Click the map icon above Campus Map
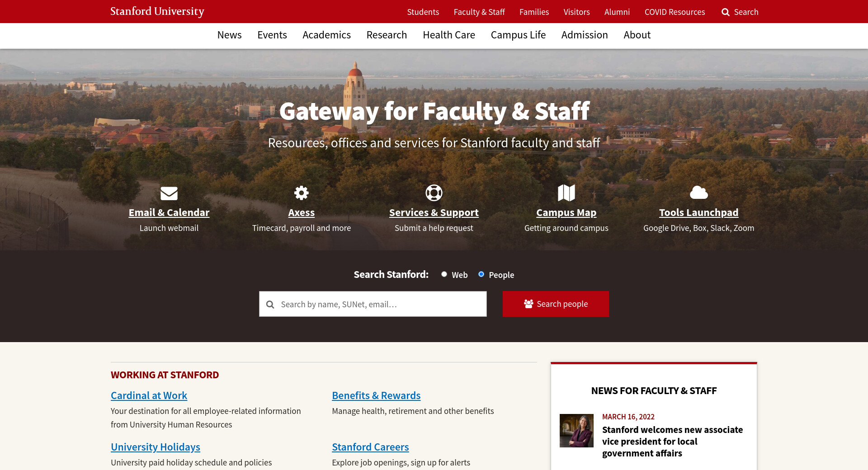 (566, 193)
